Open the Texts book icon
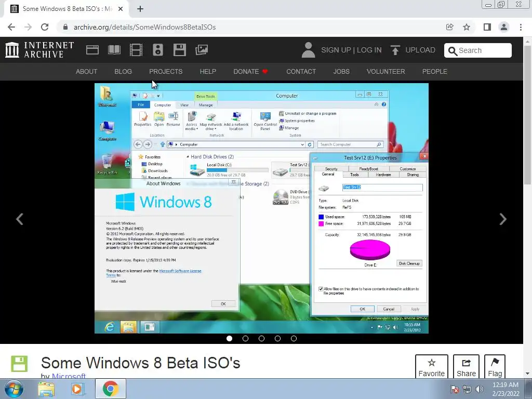This screenshot has height=399, width=532. point(114,50)
